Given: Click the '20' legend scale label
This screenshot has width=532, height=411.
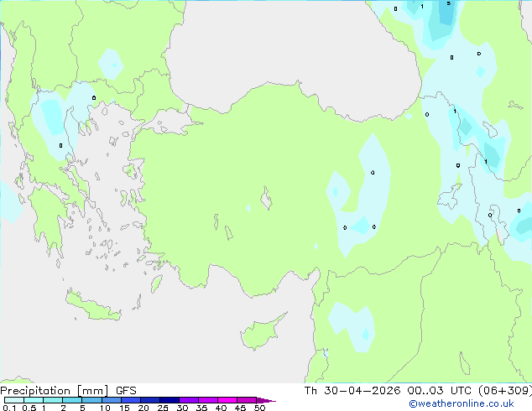Looking at the screenshot, I should pos(143,408).
